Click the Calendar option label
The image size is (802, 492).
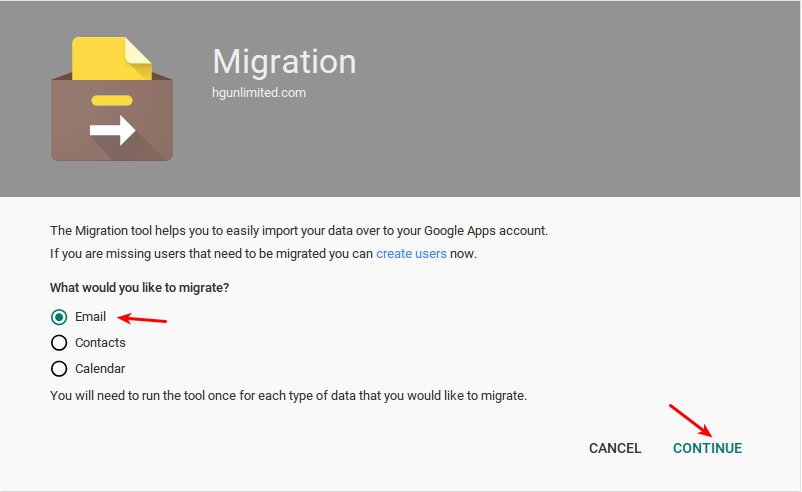click(x=100, y=369)
